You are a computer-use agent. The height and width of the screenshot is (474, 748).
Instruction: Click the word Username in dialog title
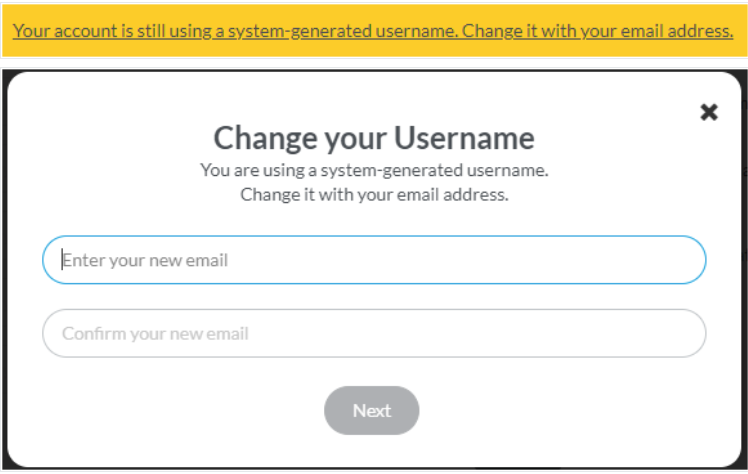[x=464, y=138]
